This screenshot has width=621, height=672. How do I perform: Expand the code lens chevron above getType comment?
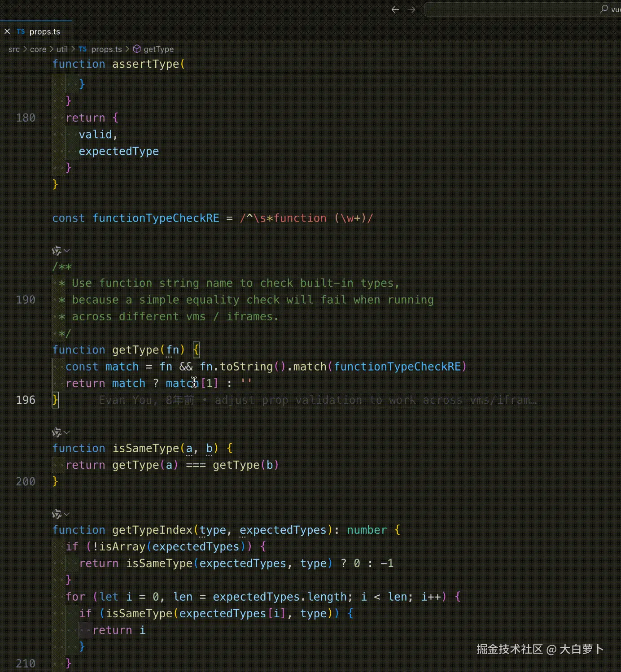point(67,250)
